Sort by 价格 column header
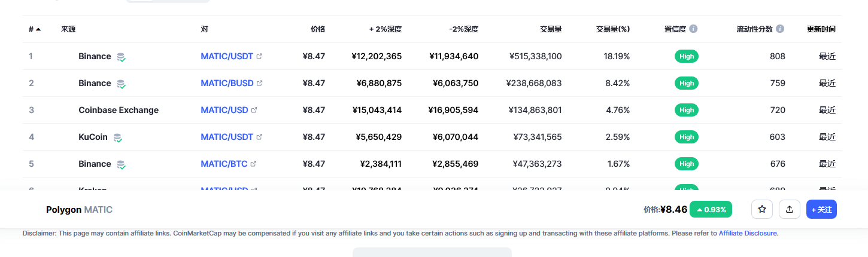The height and width of the screenshot is (257, 868). click(318, 29)
